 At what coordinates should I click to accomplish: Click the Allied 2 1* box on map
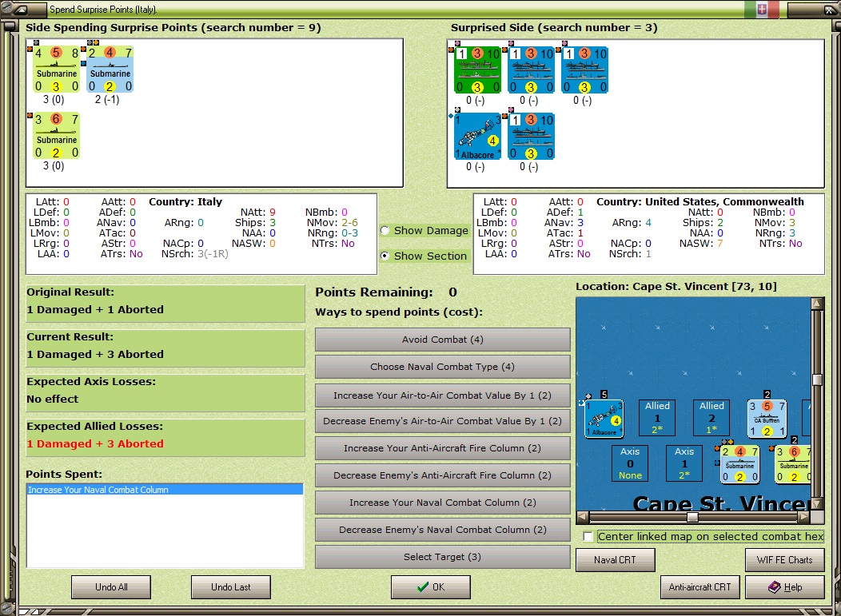(711, 418)
